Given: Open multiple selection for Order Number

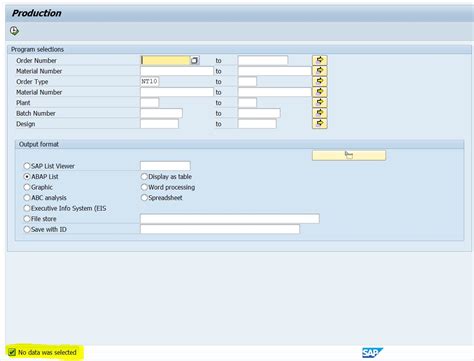Looking at the screenshot, I should pos(320,60).
